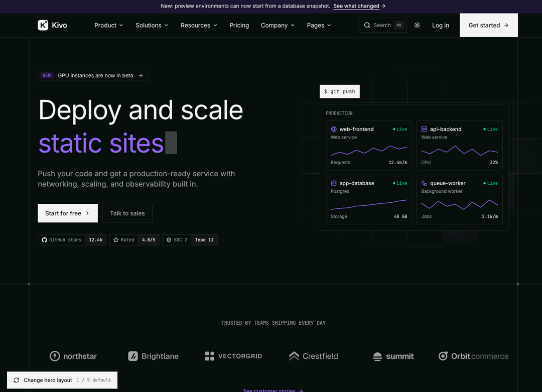
Task: Click the queue-worker jobs chart
Action: (459, 205)
